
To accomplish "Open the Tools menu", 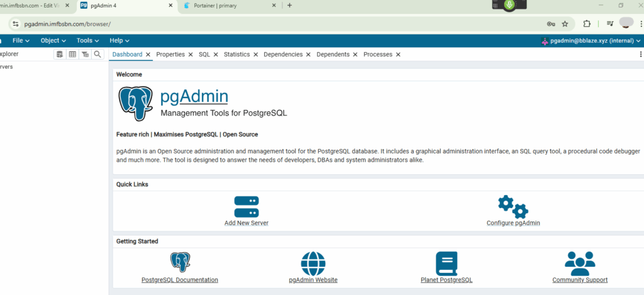I will (87, 40).
